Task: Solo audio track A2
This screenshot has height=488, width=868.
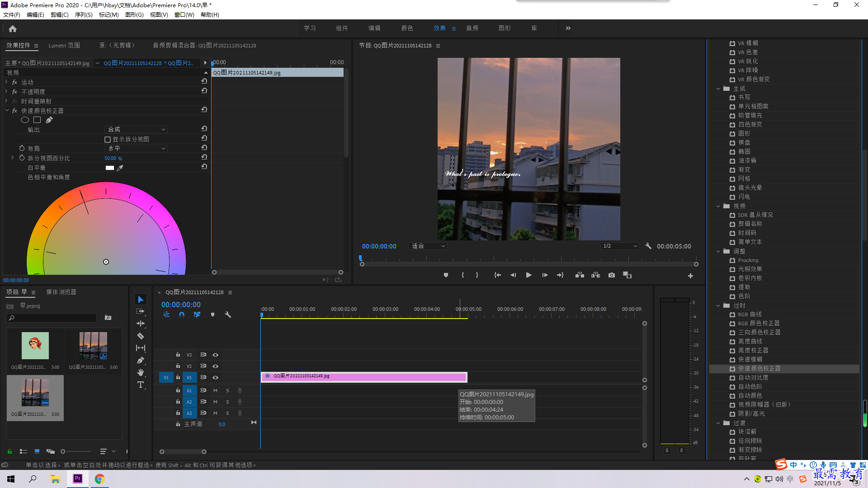Action: tap(227, 402)
